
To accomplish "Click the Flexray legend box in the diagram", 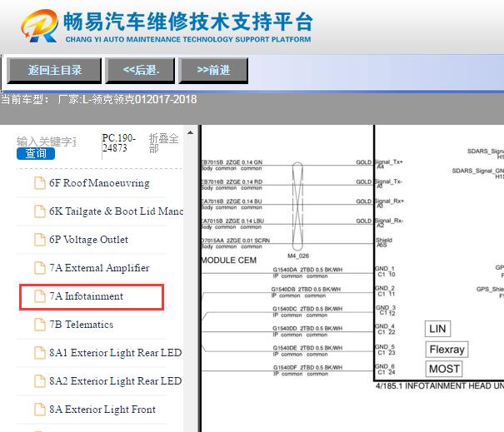I will click(447, 350).
